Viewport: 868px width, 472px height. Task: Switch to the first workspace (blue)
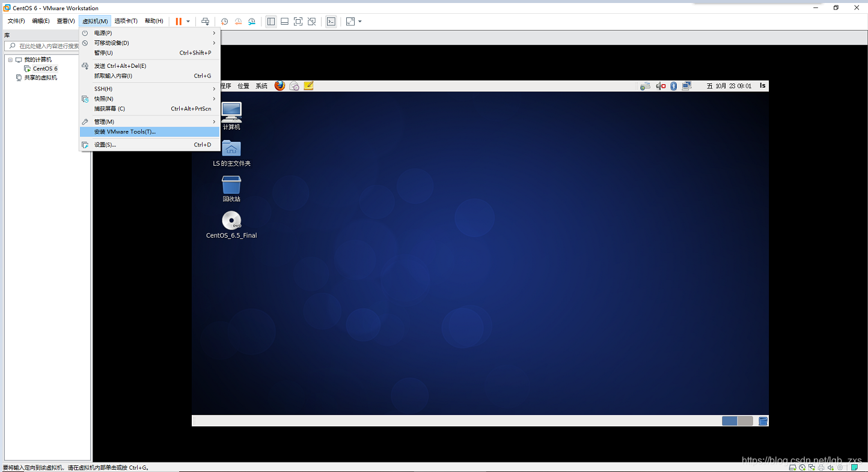(730, 421)
